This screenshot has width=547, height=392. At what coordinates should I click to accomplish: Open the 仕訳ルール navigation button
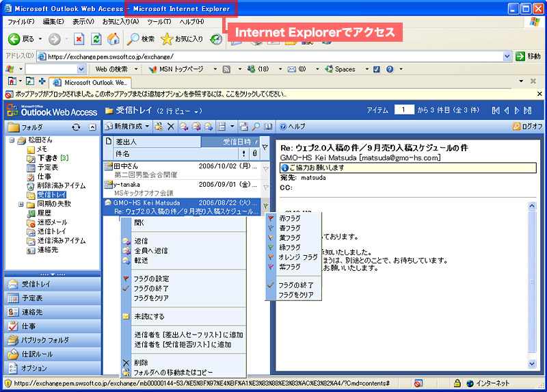[53, 354]
